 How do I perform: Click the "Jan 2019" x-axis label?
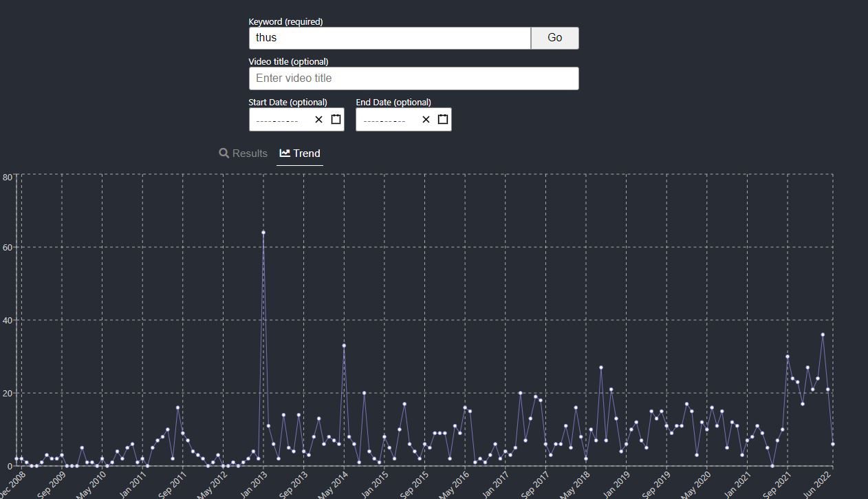coord(616,485)
